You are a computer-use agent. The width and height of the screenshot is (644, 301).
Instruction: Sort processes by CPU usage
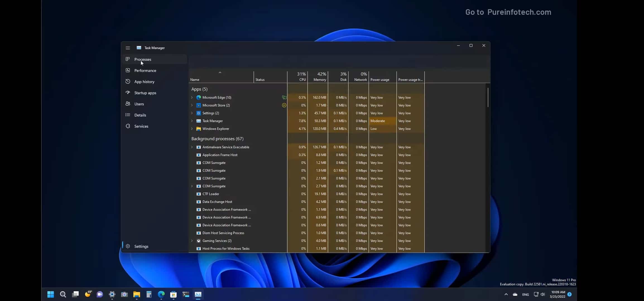tap(297, 77)
